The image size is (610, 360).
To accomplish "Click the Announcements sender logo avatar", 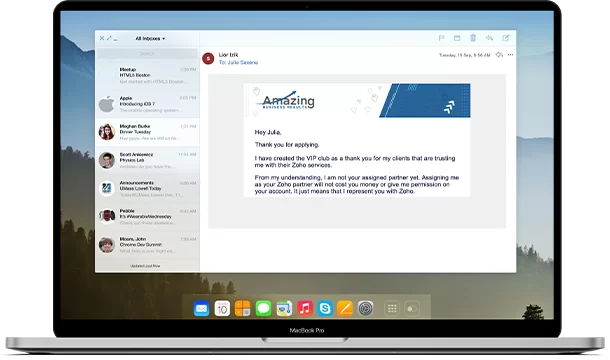I will [x=107, y=188].
